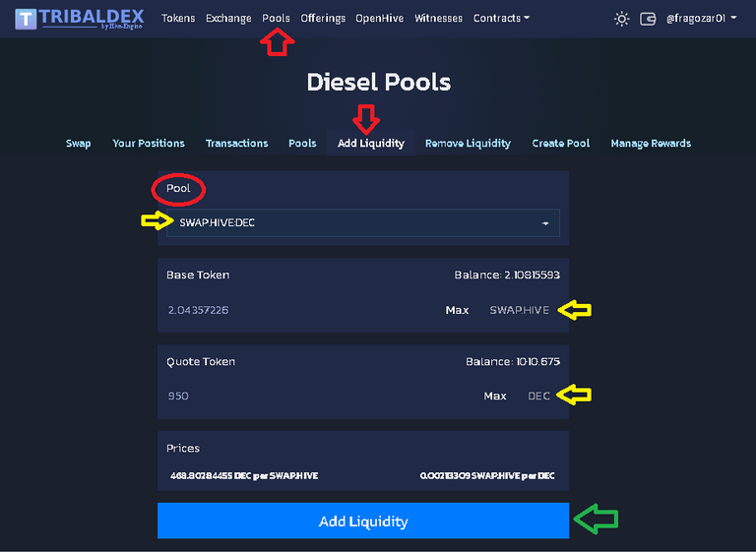Open the Create Pool tab
Image resolution: width=756 pixels, height=553 pixels.
[561, 144]
